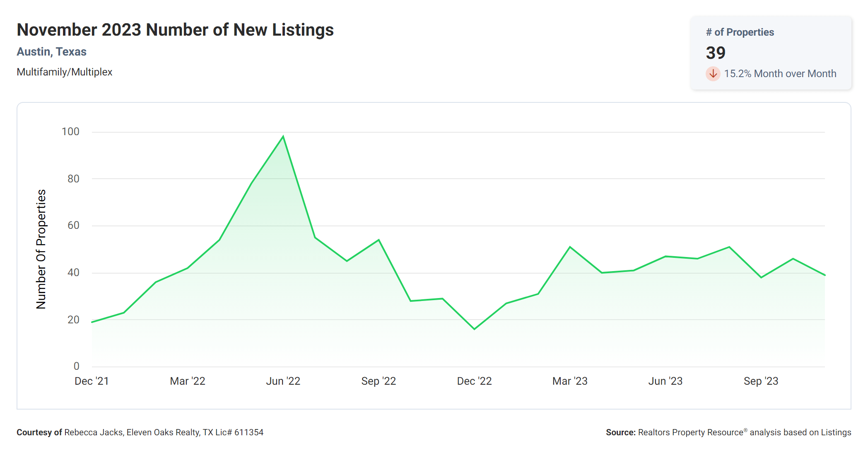Viewport: 868px width, 456px height.
Task: Click the final data point at the line's end
Action: click(x=825, y=275)
